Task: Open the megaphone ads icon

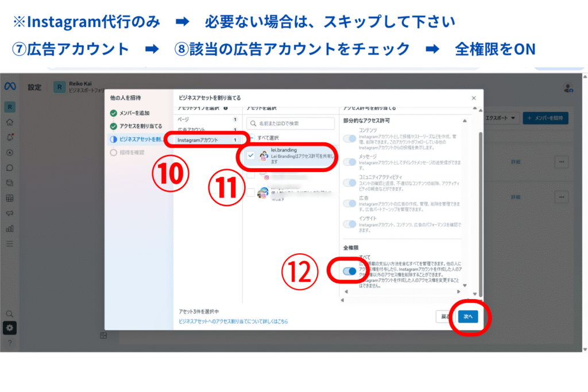Action: [x=10, y=214]
